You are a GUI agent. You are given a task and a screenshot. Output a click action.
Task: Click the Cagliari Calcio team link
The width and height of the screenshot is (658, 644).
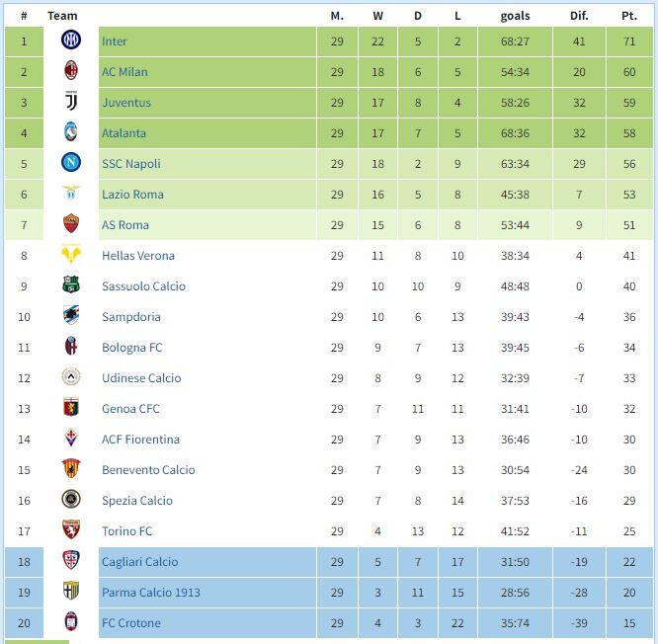[139, 562]
